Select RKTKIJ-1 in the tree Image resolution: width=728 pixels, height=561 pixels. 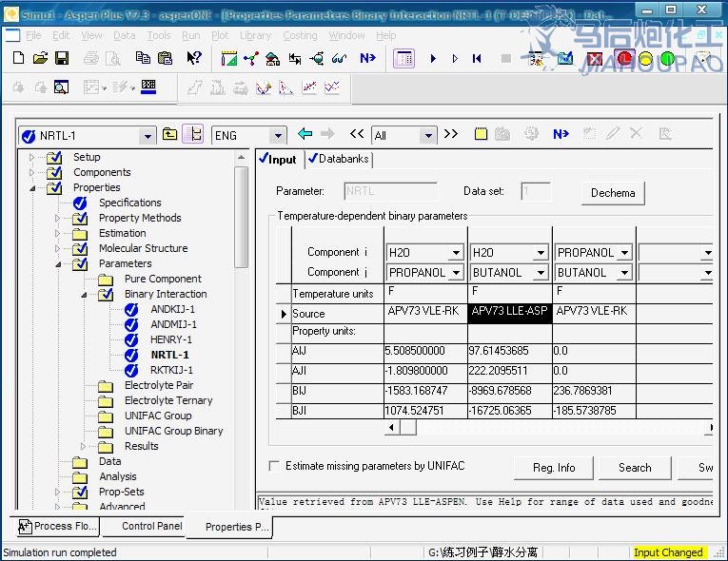171,370
